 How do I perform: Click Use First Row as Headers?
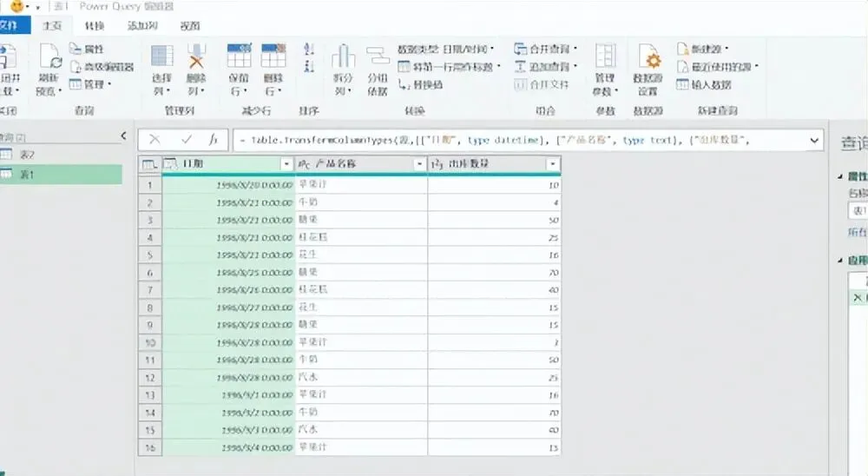click(449, 67)
